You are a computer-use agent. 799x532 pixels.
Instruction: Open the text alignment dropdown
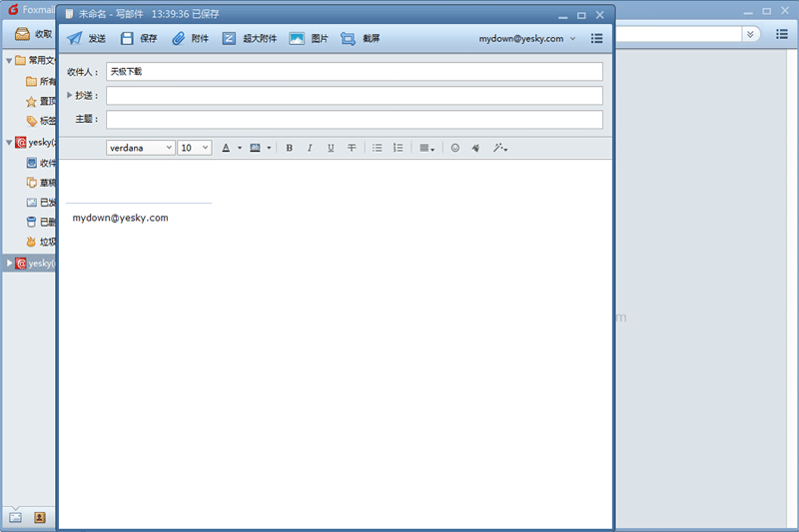tap(426, 148)
